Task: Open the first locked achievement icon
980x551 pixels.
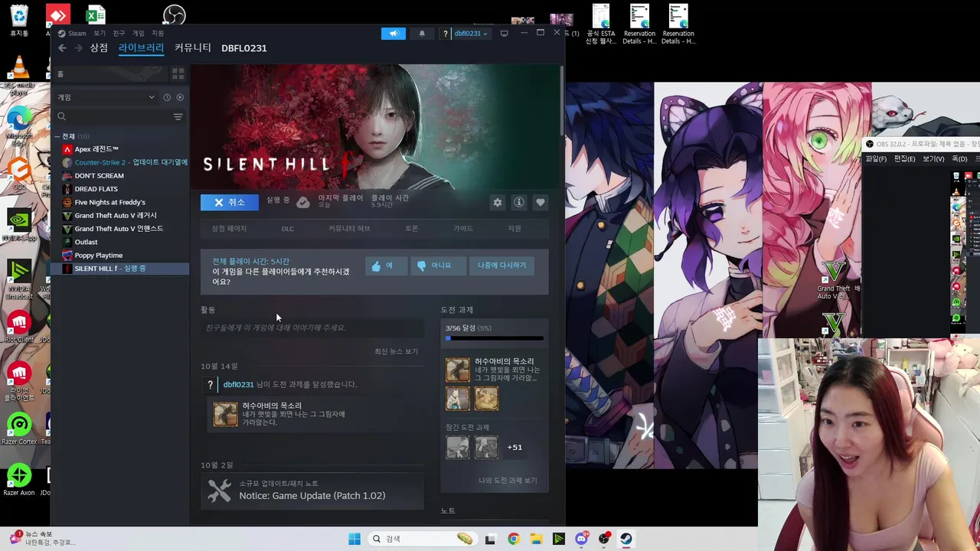Action: coord(458,447)
